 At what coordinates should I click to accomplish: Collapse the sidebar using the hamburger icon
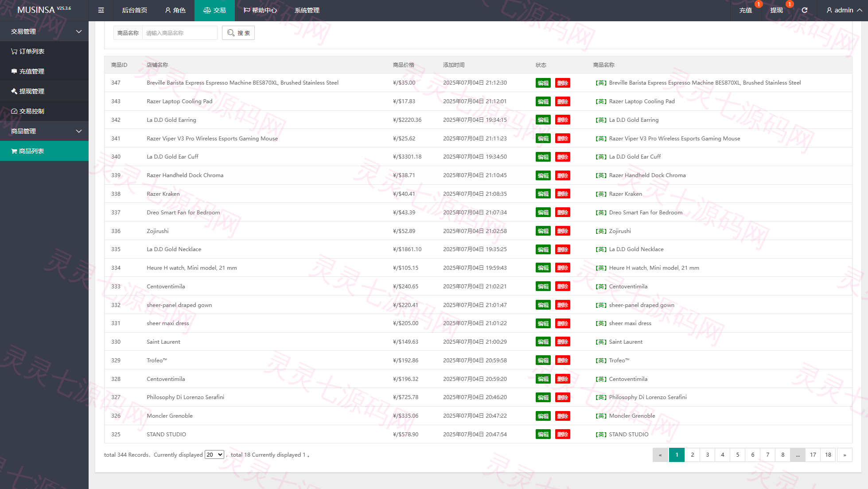click(101, 10)
